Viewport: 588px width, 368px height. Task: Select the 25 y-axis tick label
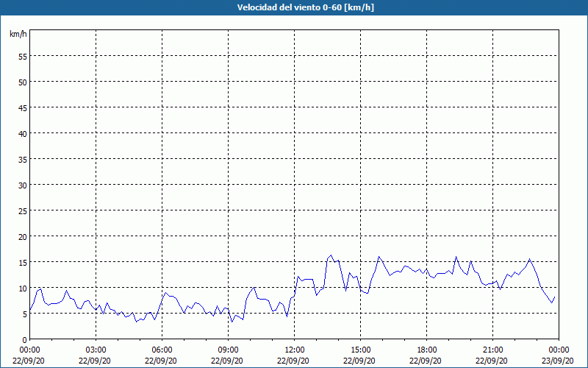(x=23, y=211)
